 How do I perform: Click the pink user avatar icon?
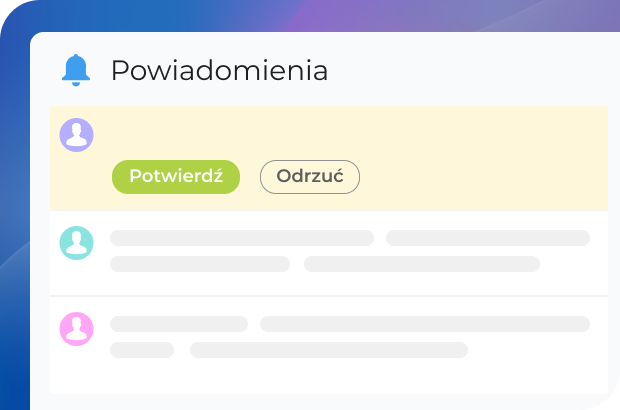coord(77,329)
